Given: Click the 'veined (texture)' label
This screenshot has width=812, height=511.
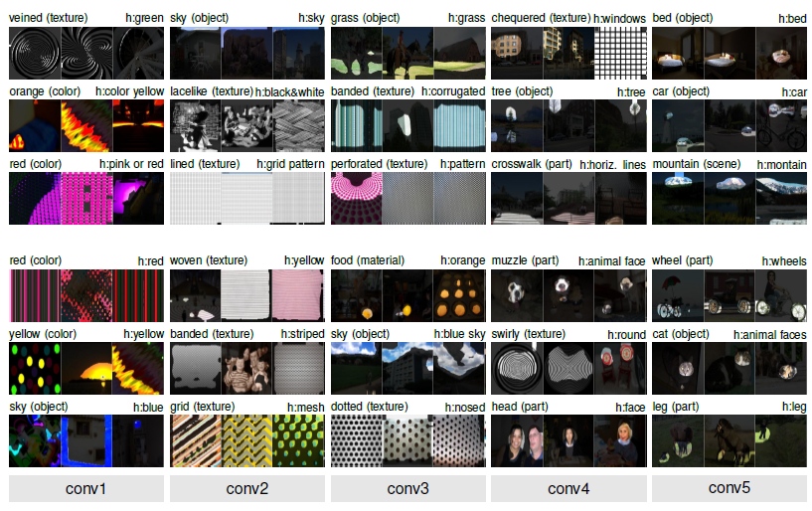Looking at the screenshot, I should (49, 18).
